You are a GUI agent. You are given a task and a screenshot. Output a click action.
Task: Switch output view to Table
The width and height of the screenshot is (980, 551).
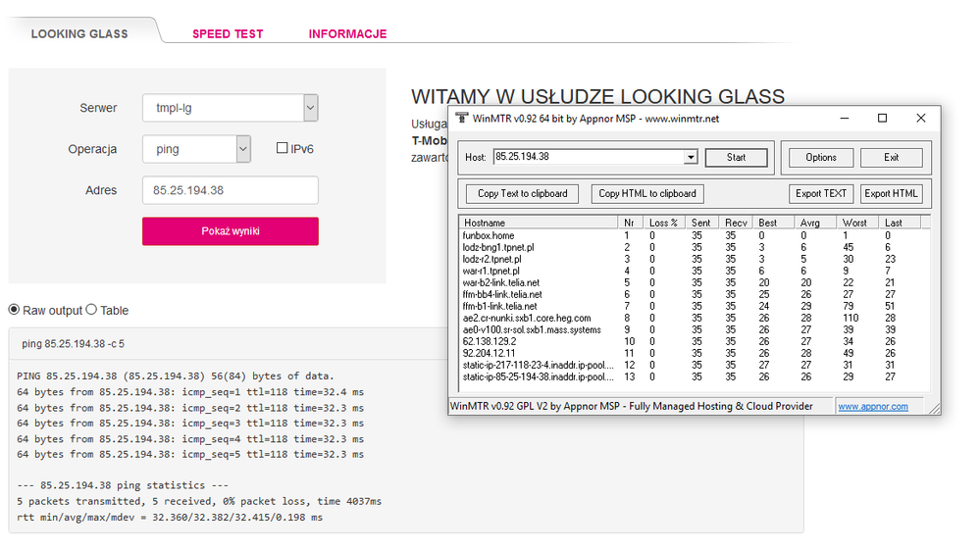(91, 310)
